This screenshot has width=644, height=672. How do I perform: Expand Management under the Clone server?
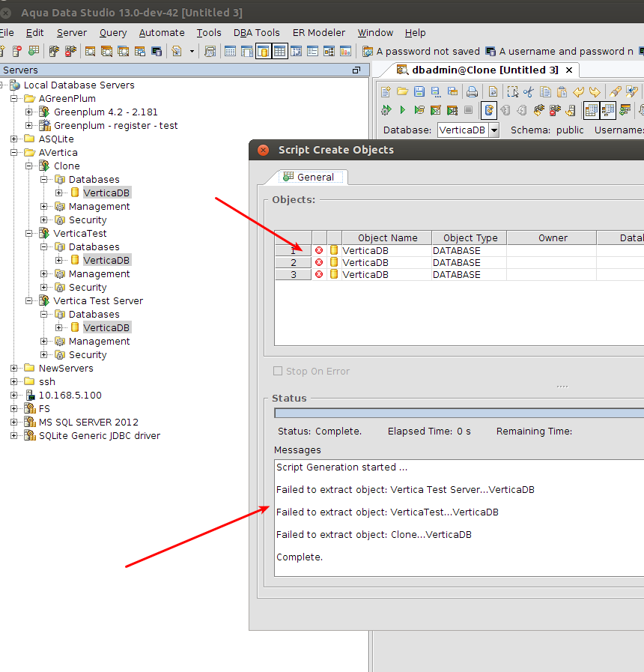(x=43, y=207)
